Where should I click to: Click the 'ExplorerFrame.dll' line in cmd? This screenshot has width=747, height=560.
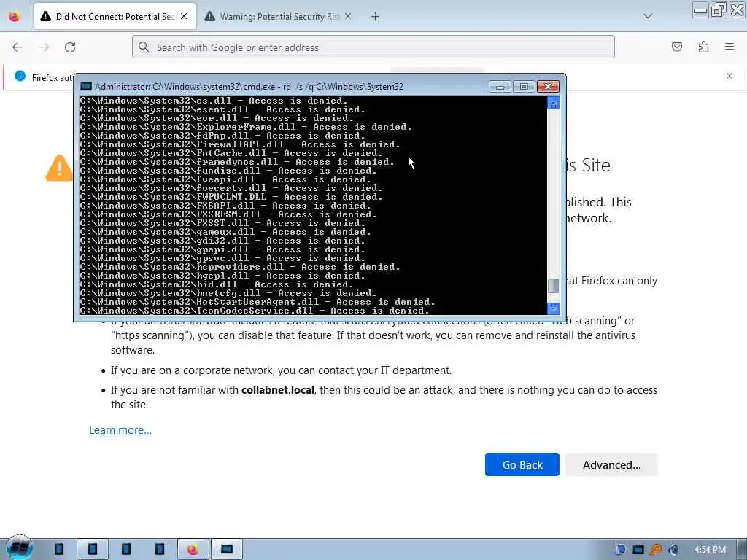coord(246,127)
